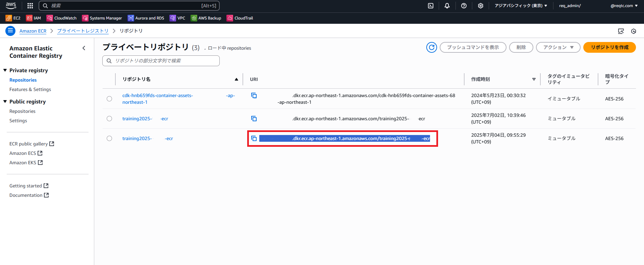This screenshot has width=644, height=265.
Task: Collapse the Public registry section
Action: [x=5, y=101]
